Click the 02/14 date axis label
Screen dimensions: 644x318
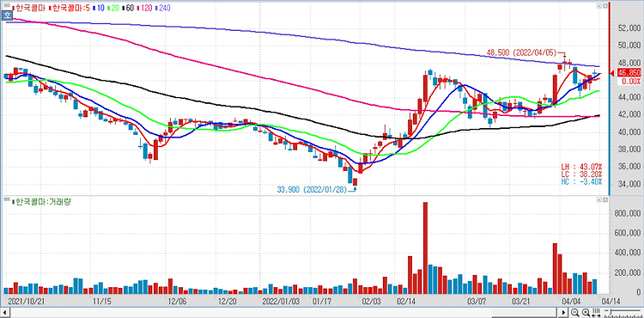[406, 301]
